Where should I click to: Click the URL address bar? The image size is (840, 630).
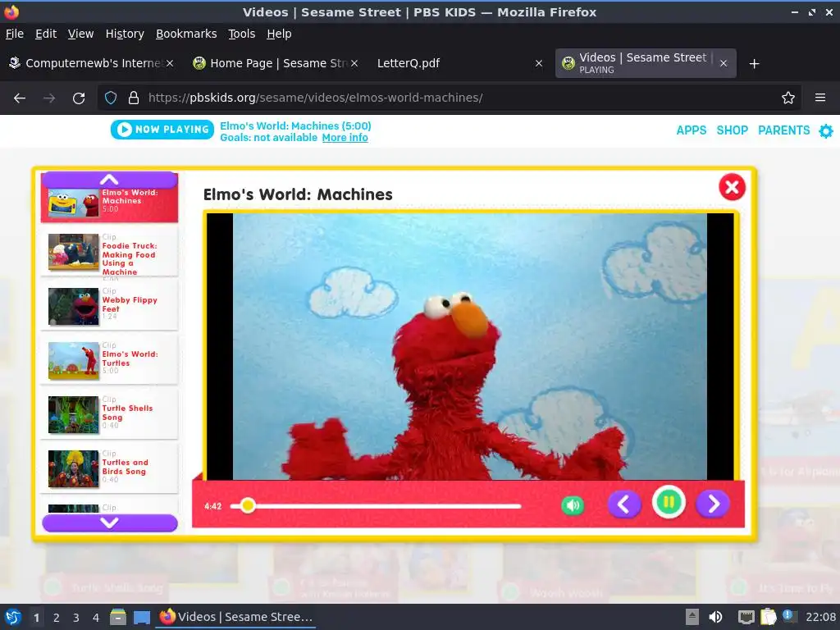[449, 98]
